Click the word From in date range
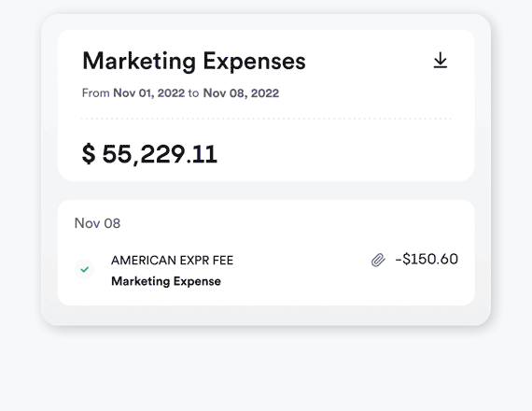 point(96,93)
